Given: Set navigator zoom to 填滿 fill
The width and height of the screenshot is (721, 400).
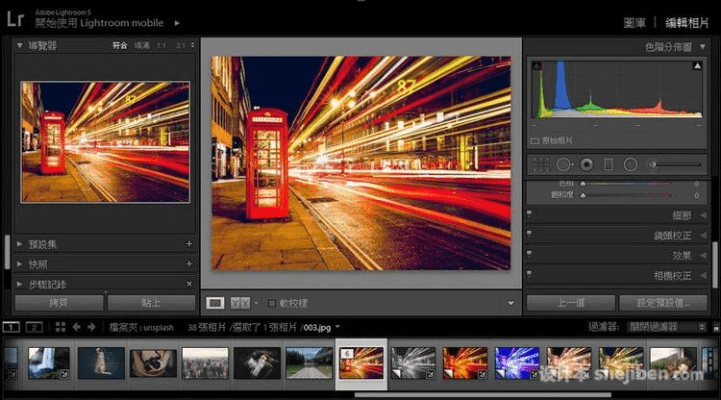Looking at the screenshot, I should coord(142,46).
